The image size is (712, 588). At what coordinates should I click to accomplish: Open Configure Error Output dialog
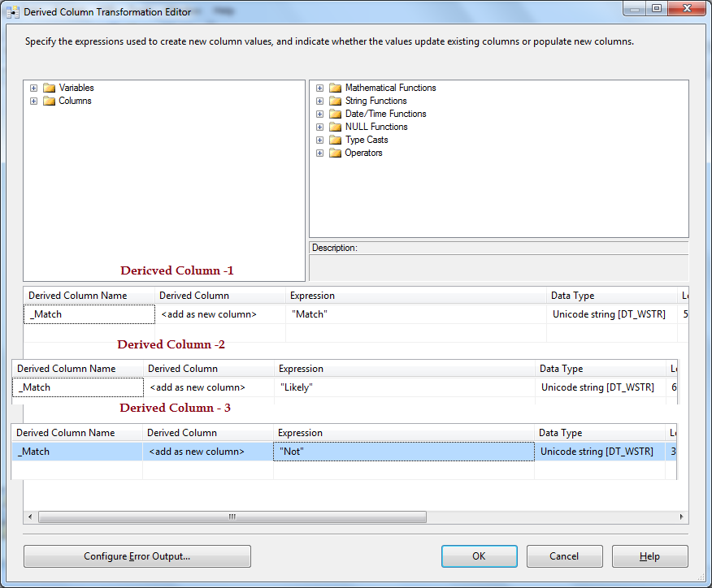pyautogui.click(x=137, y=556)
